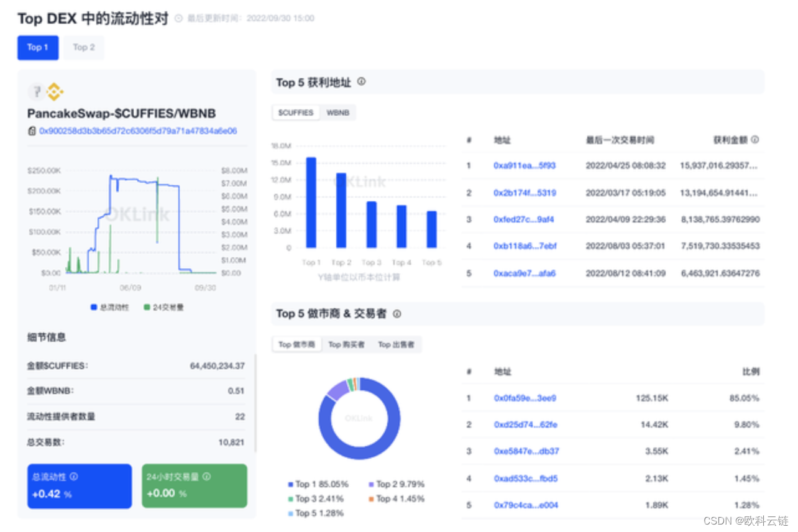Click the unknown token question-mark icon

tap(37, 93)
